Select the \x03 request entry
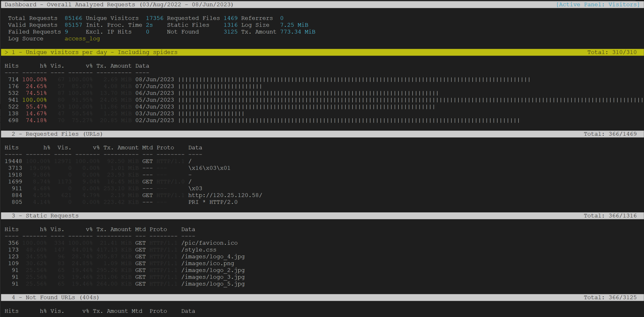The width and height of the screenshot is (644, 317). tap(195, 189)
